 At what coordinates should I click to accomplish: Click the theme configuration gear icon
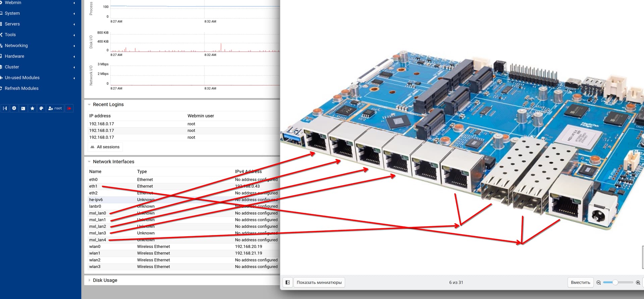[14, 108]
